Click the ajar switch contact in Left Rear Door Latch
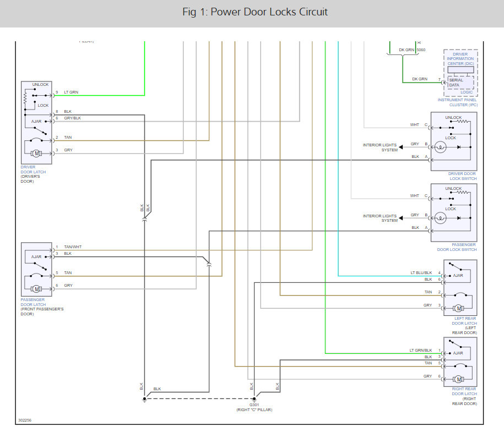504x437 pixels. tap(455, 266)
